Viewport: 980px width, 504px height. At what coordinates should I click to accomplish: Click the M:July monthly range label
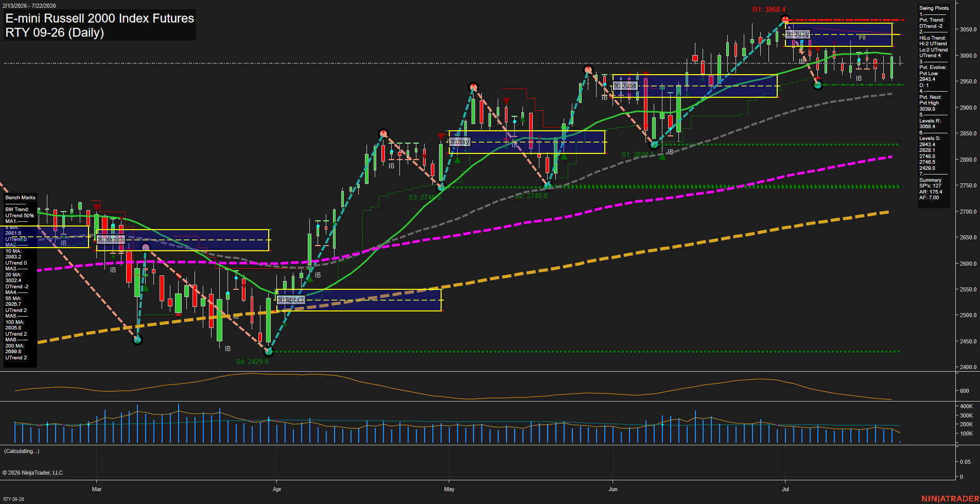(x=798, y=34)
